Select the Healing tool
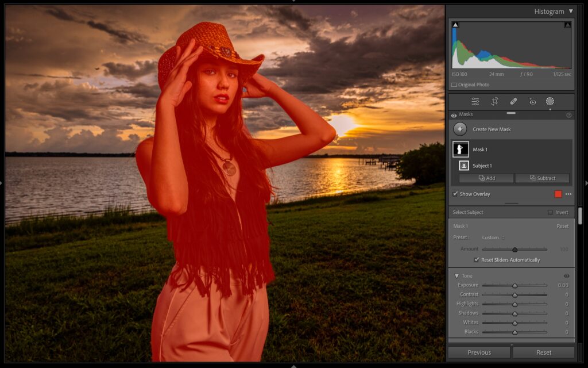This screenshot has width=588, height=368. click(513, 101)
